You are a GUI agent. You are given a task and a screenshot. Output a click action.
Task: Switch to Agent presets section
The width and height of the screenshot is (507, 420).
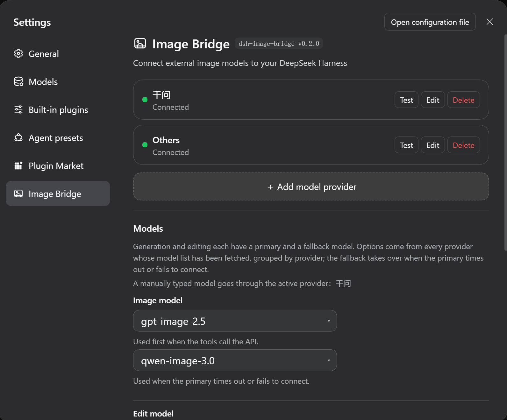(58, 137)
